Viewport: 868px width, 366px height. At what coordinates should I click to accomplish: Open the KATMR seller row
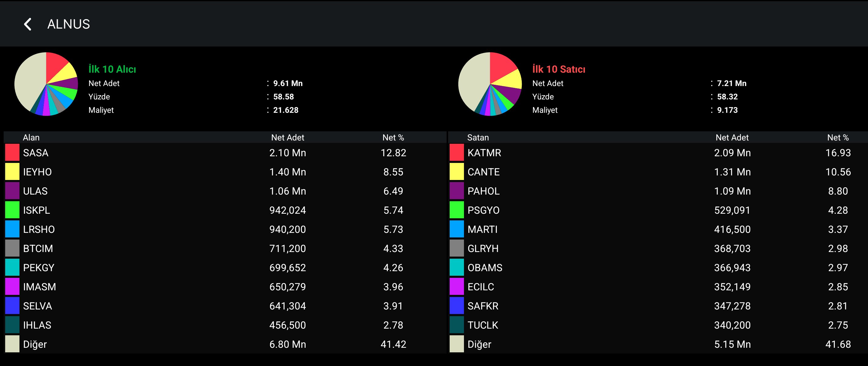(484, 153)
